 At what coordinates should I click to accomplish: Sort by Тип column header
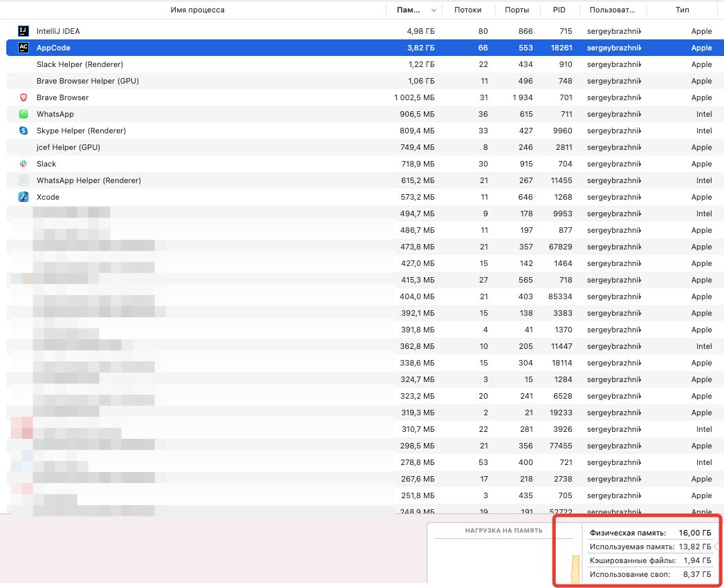[x=682, y=10]
